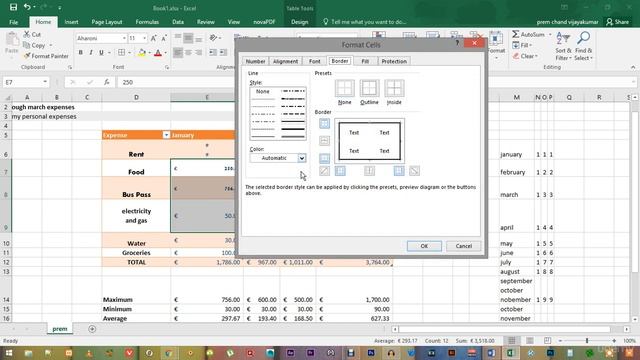
Task: Switch to Normal view in status bar
Action: [511, 340]
